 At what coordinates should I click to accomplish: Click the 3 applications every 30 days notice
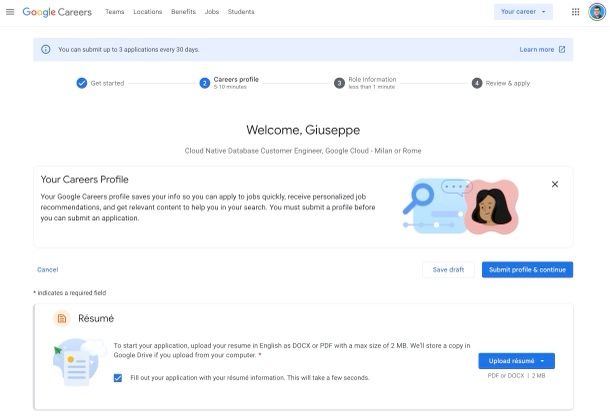[x=129, y=49]
